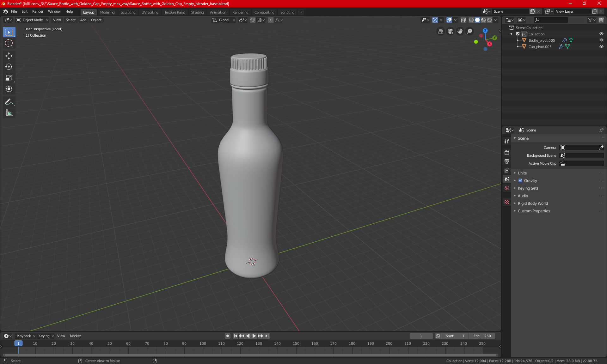Open the pivot point dropdown
The height and width of the screenshot is (364, 607).
click(x=243, y=20)
